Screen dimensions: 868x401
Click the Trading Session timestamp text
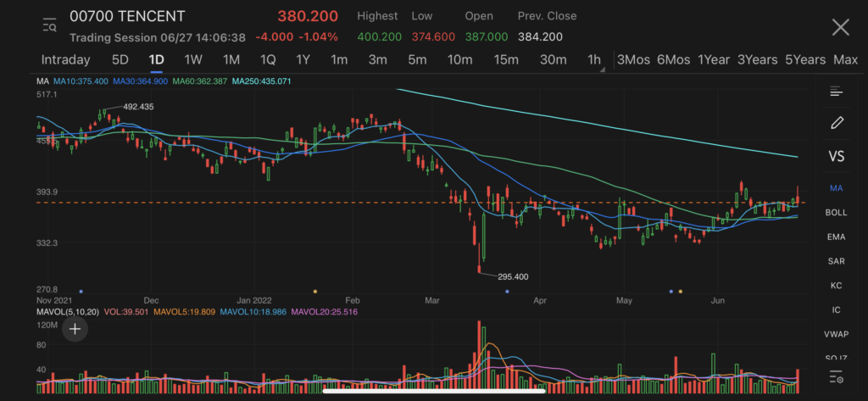[158, 37]
